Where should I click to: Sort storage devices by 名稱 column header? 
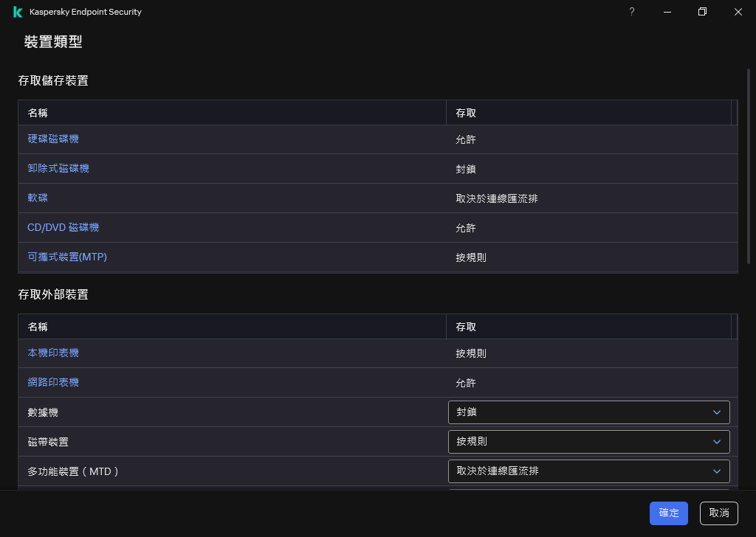(x=38, y=113)
